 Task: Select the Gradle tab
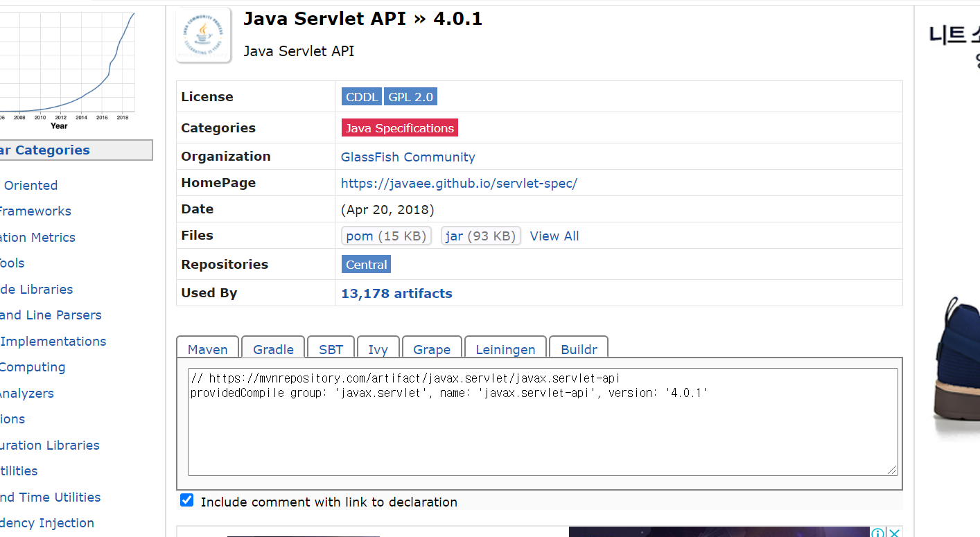coord(274,349)
